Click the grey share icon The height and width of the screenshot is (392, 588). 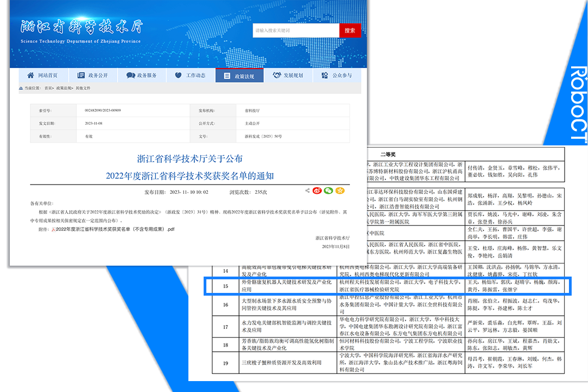point(308,191)
